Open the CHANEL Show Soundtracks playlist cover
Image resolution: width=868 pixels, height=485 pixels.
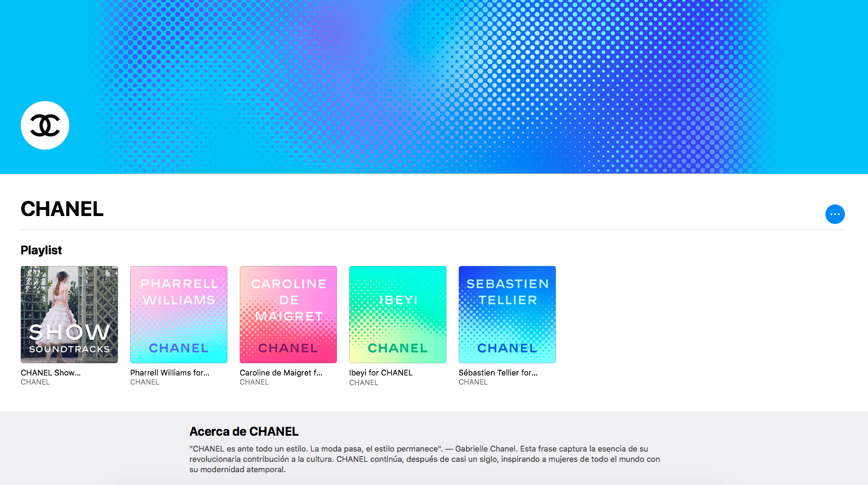(69, 315)
